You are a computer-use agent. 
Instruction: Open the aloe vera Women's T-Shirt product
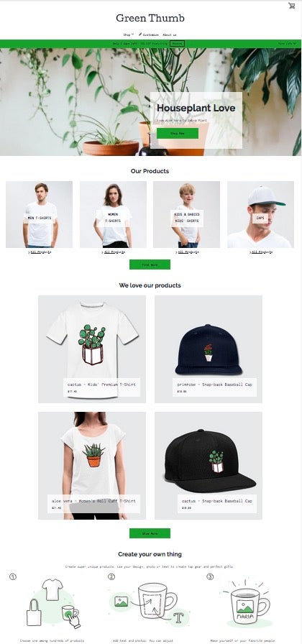click(92, 466)
